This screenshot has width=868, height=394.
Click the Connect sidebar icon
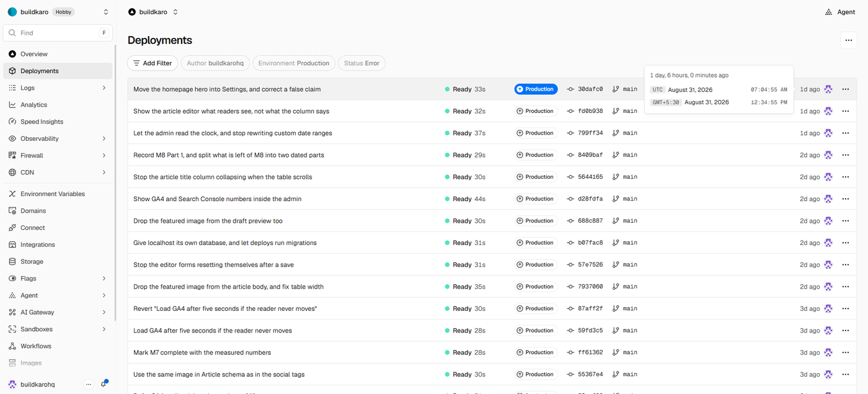coord(12,228)
